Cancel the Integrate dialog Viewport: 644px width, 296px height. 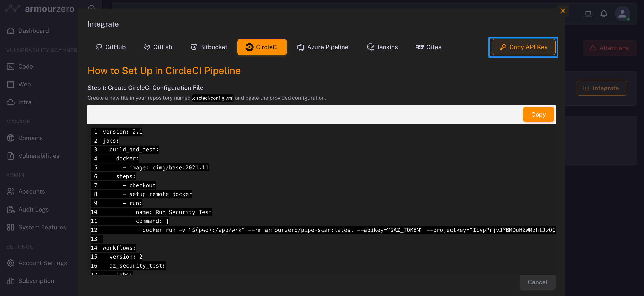coord(537,282)
